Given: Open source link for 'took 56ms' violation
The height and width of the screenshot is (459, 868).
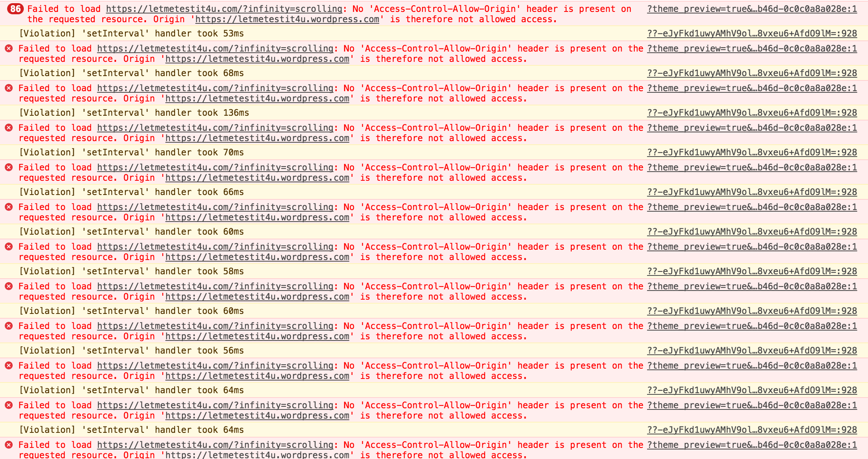Looking at the screenshot, I should click(752, 350).
